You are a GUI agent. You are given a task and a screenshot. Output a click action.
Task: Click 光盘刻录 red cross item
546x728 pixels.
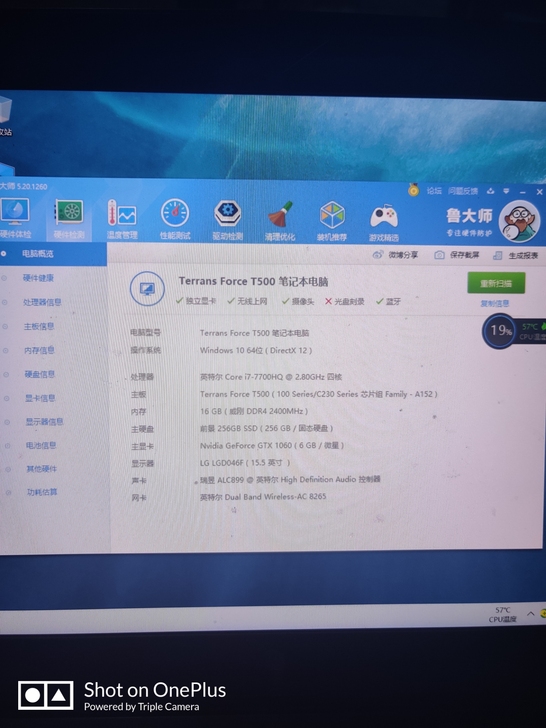point(344,302)
